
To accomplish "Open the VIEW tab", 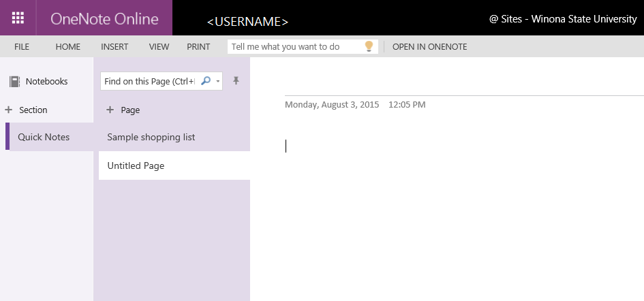I will point(159,47).
